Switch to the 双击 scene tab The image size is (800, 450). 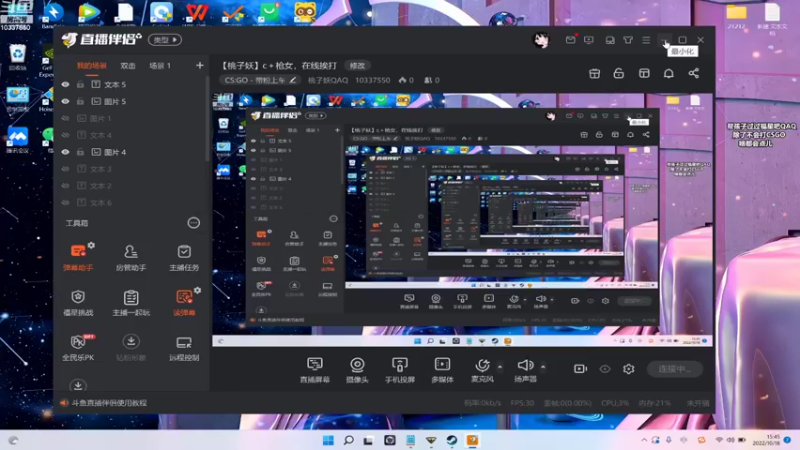click(x=128, y=66)
